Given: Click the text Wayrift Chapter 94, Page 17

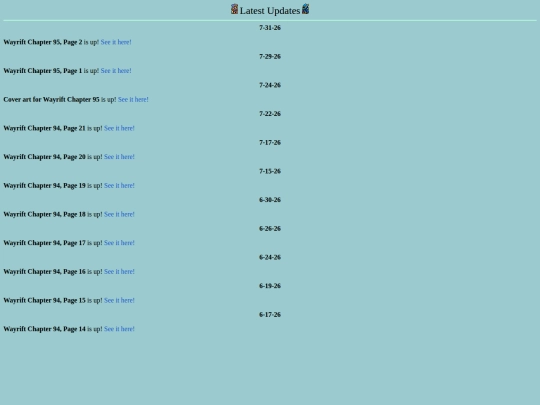Looking at the screenshot, I should point(44,243).
